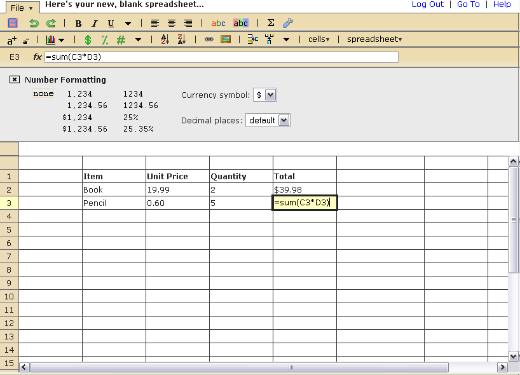520x375 pixels.
Task: Click the vertical scrollbar down arrow
Action: coord(514,356)
